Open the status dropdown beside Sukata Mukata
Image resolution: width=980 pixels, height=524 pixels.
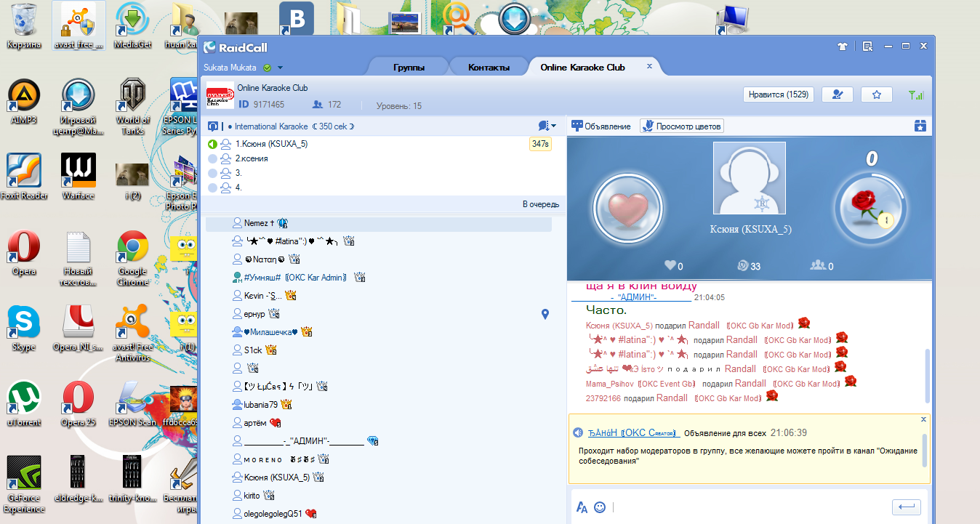click(x=280, y=68)
